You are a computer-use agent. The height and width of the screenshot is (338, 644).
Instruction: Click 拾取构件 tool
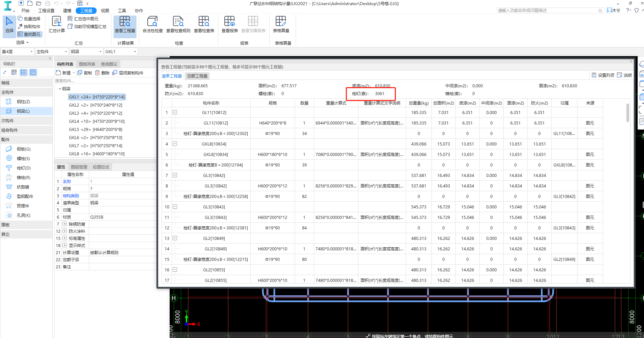pyautogui.click(x=29, y=26)
